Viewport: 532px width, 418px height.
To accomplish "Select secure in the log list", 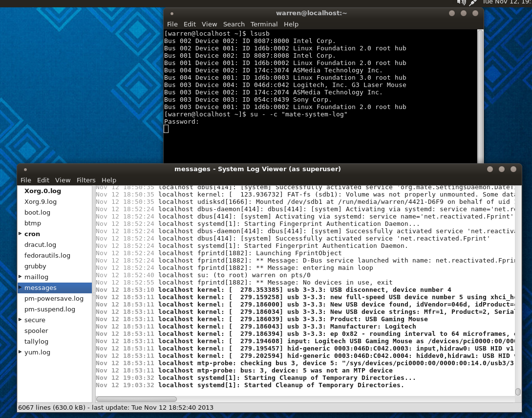I will 35,320.
